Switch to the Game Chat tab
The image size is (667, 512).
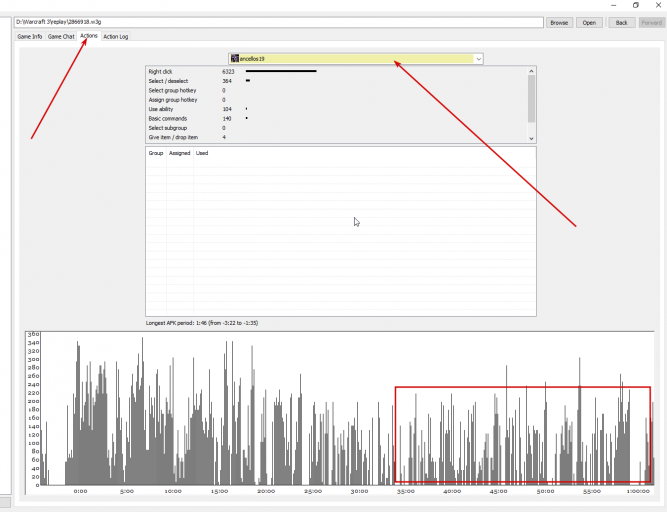point(61,37)
